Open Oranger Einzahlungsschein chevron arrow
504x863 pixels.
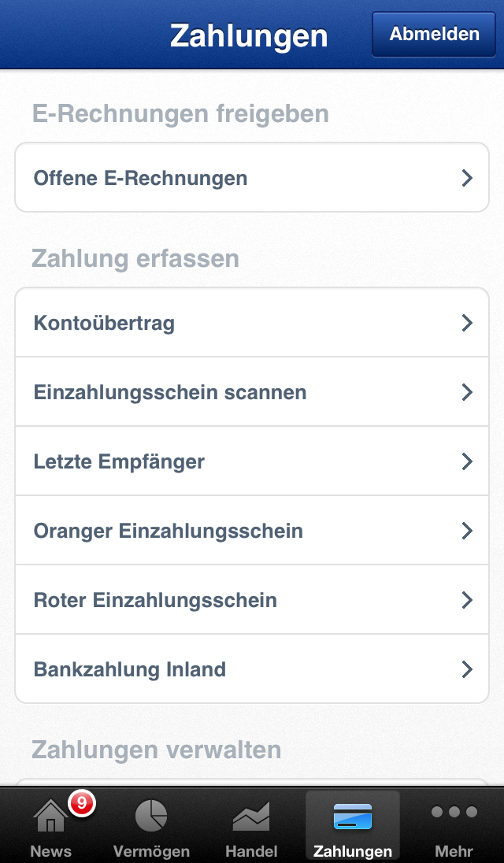coord(467,531)
